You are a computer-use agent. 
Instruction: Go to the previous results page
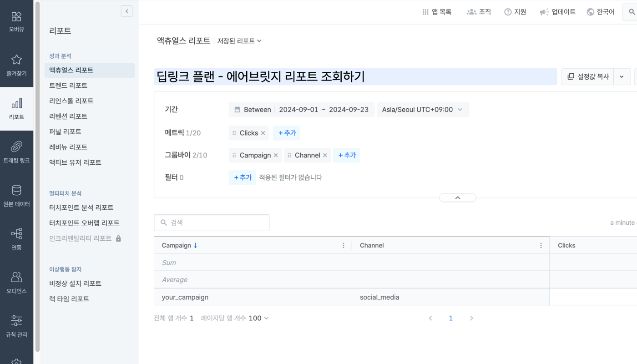(430, 318)
